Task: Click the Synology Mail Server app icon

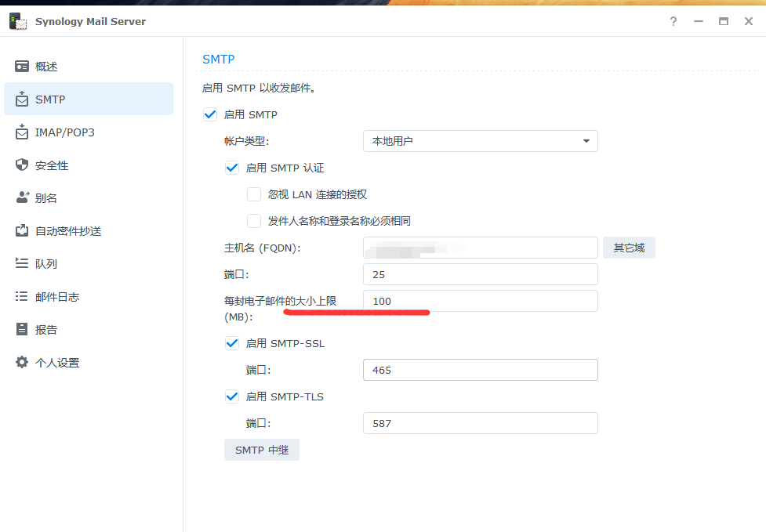Action: (x=18, y=21)
